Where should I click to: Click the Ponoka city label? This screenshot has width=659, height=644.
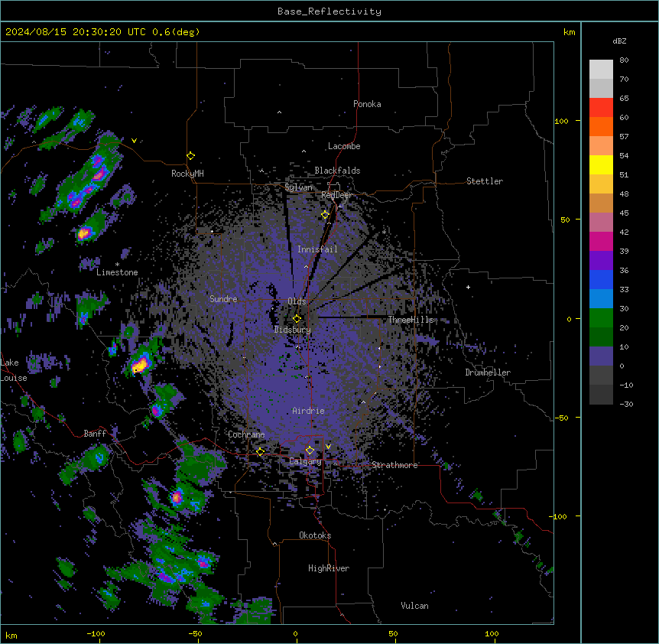[367, 104]
